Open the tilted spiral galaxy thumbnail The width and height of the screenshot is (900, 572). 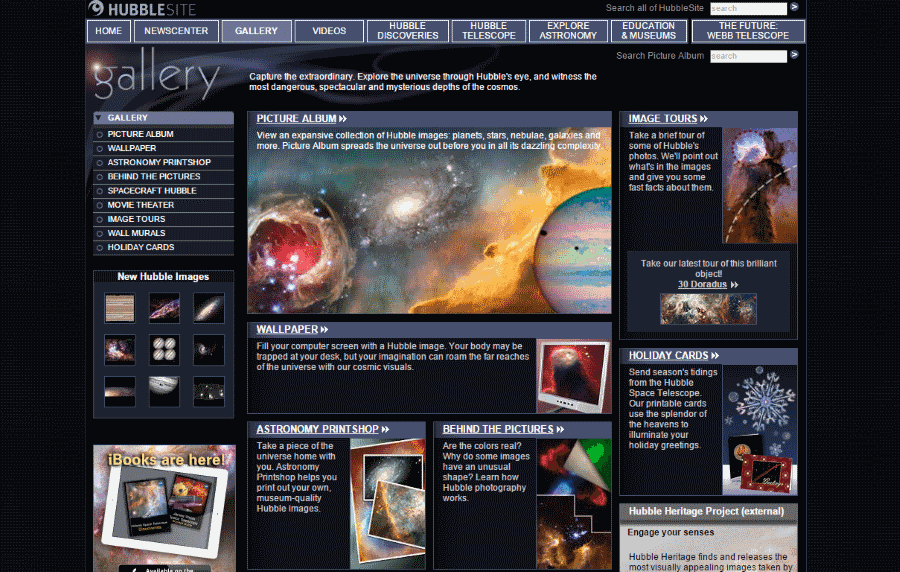coord(209,308)
